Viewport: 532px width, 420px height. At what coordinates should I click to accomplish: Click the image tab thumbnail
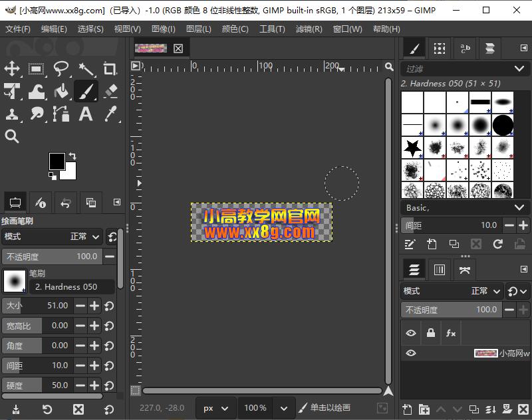(151, 48)
